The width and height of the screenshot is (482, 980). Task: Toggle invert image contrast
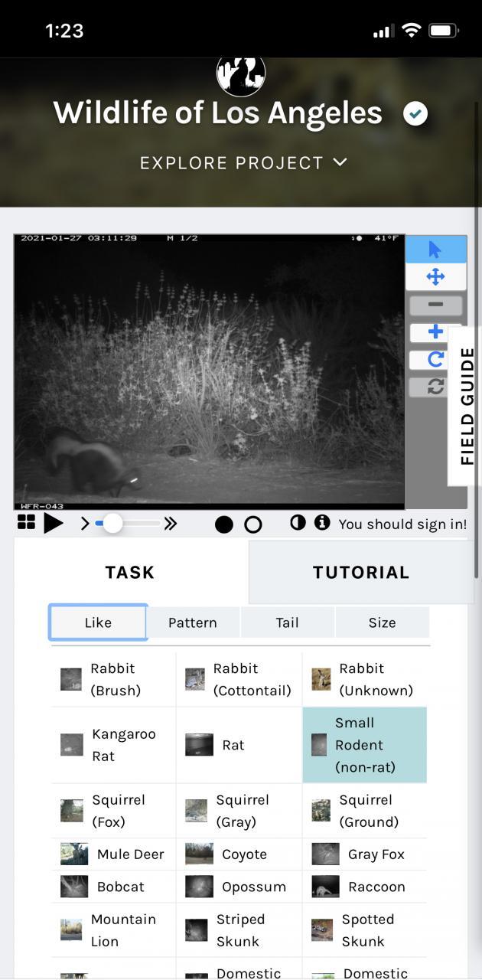click(298, 523)
